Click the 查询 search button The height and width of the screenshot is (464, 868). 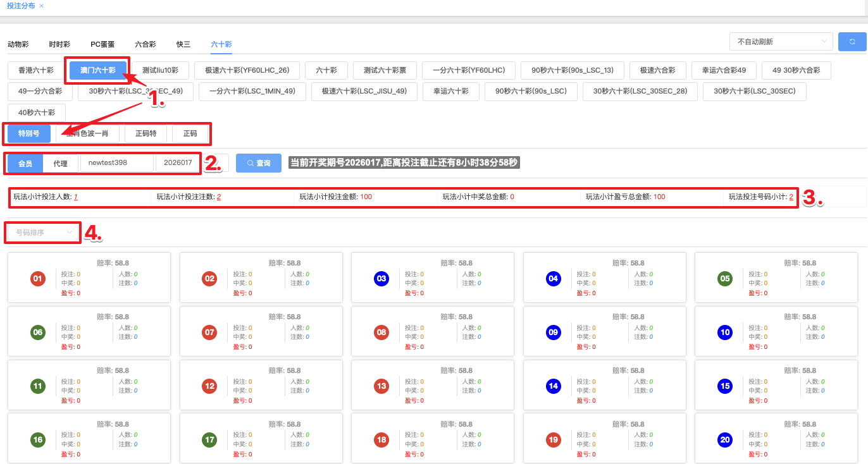tap(258, 163)
